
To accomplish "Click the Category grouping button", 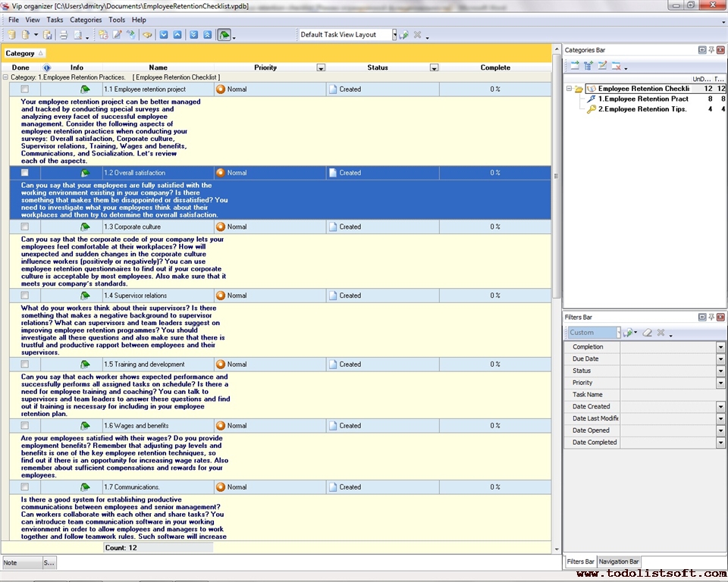I will pos(24,53).
